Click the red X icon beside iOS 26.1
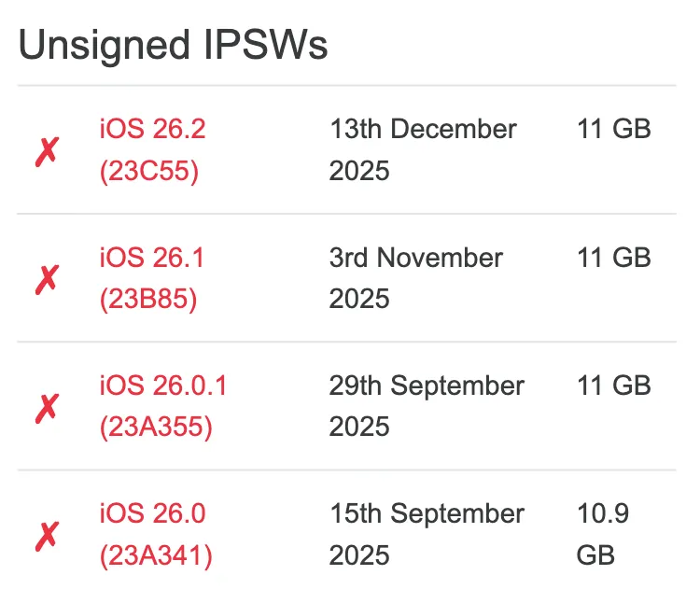Screen dimensions: 700x603 point(47,279)
